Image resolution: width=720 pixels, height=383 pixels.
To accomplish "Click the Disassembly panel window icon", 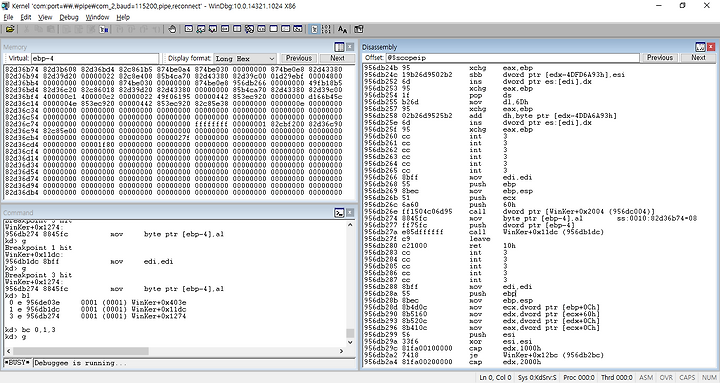I will click(x=700, y=47).
